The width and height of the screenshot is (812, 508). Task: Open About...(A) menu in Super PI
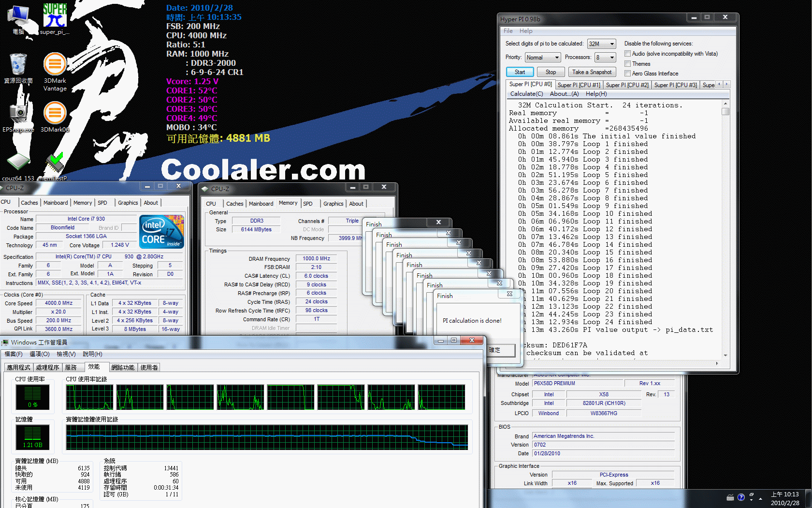click(x=564, y=94)
